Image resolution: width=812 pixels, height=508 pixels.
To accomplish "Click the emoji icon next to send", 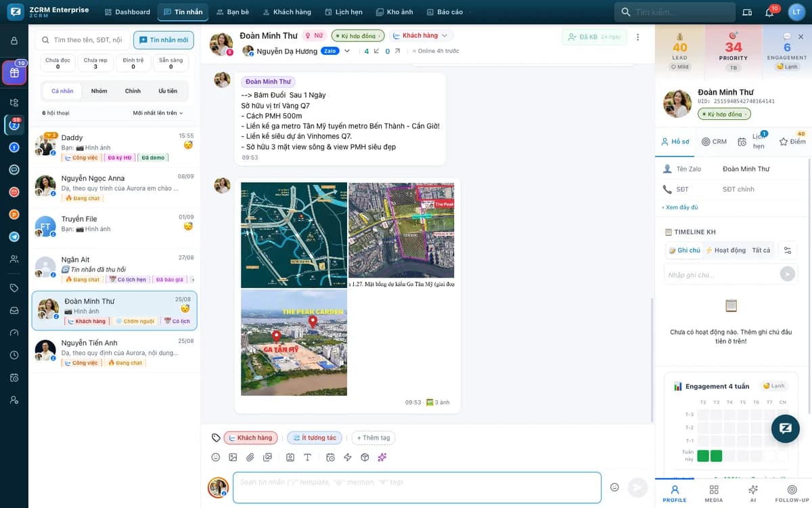I will tap(614, 487).
